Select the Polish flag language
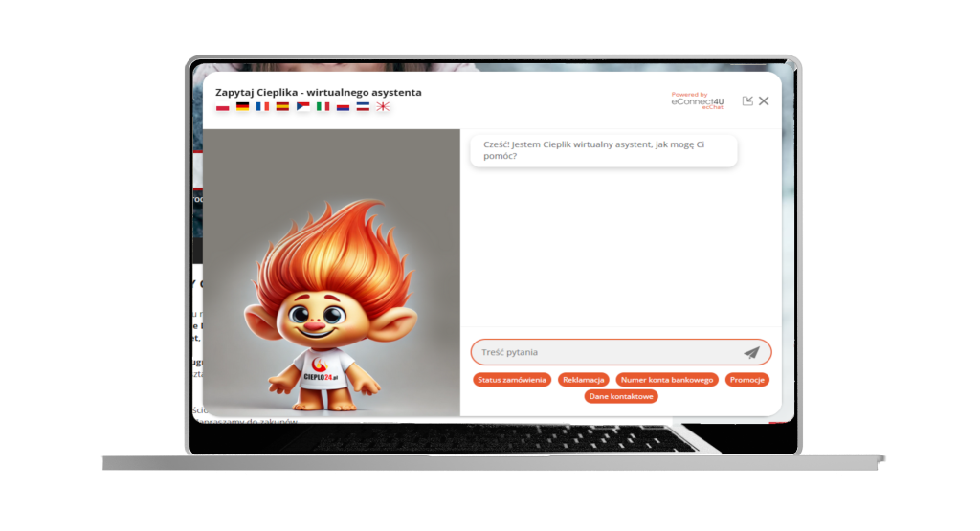The height and width of the screenshot is (531, 980). tap(223, 107)
